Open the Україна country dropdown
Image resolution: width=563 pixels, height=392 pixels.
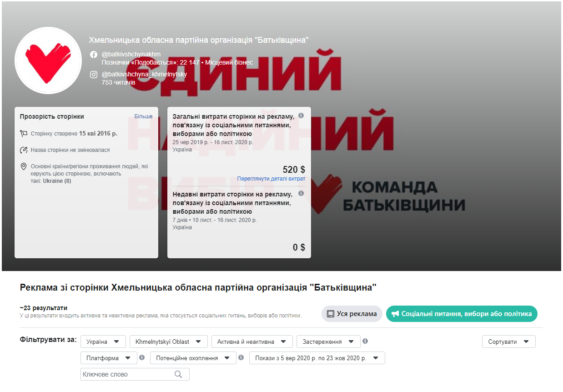coord(103,342)
